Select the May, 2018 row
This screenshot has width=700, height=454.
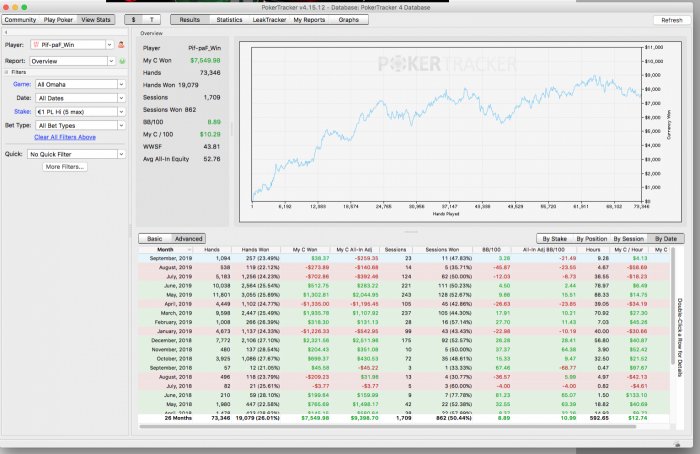[x=404, y=404]
